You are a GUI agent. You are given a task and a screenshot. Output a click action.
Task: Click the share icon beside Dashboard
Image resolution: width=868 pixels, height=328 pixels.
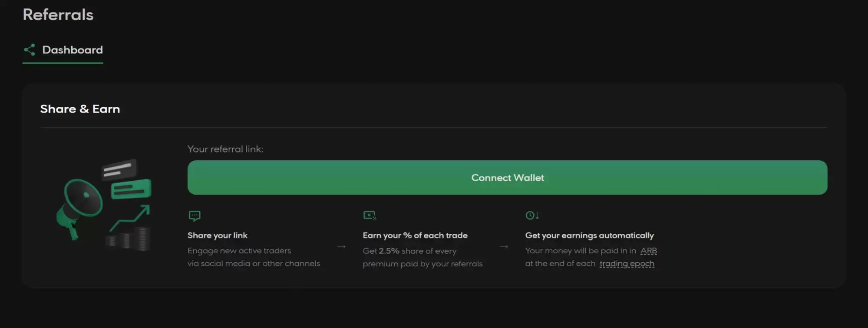pyautogui.click(x=30, y=50)
